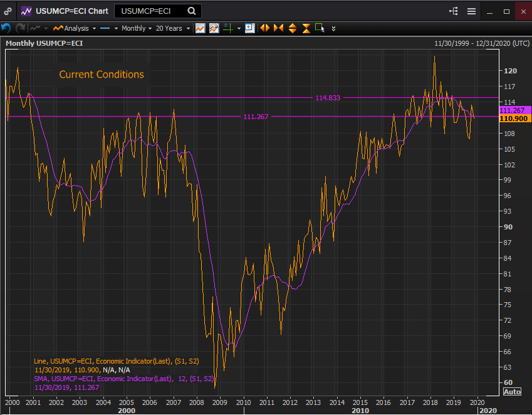This screenshot has width=532, height=415.
Task: Click the link chain icon in title bar
Action: 8,11
